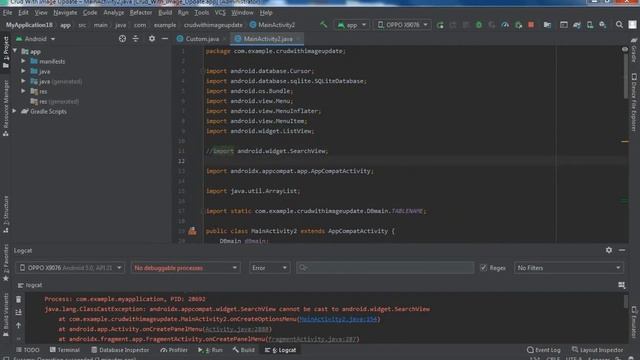The width and height of the screenshot is (640, 360).
Task: Click the Sync Project with Gradle Files icon
Action: [x=577, y=25]
